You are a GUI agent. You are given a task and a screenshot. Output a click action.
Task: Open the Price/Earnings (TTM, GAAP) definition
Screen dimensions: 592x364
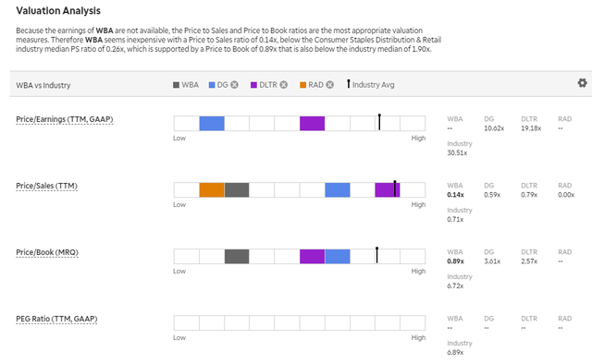pyautogui.click(x=65, y=119)
